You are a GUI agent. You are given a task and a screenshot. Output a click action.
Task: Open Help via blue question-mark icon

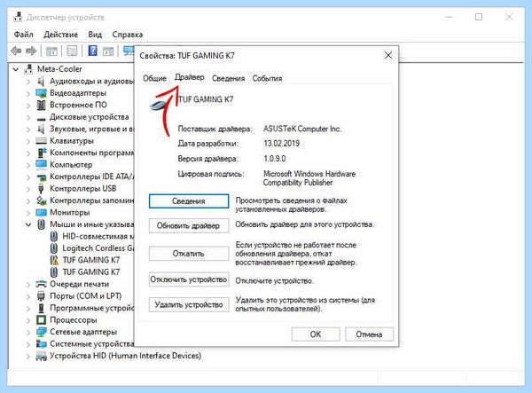click(x=92, y=51)
